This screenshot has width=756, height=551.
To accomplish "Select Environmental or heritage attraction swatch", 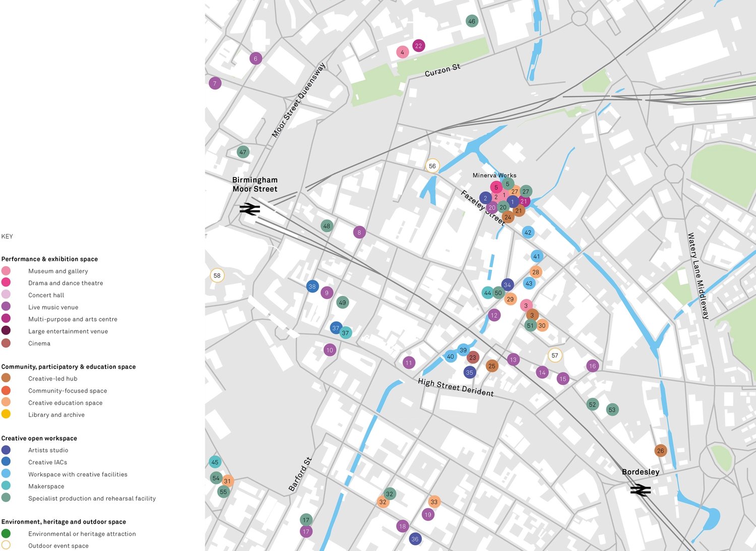I will 6,533.
